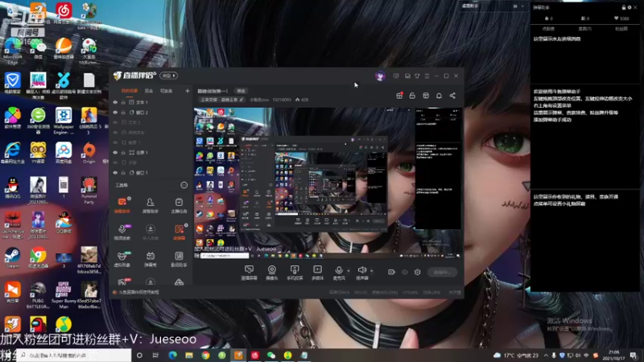644x362 pixels.
Task: Toggle visibility eye of 全屏 1 layer
Action: pyautogui.click(x=115, y=152)
